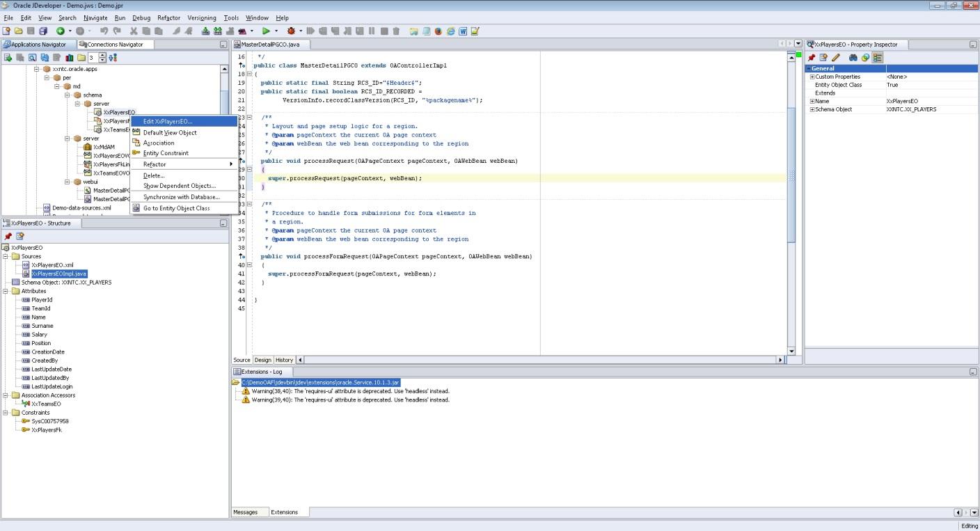The image size is (980, 531).
Task: Click the green Back navigation icon
Action: click(x=61, y=31)
